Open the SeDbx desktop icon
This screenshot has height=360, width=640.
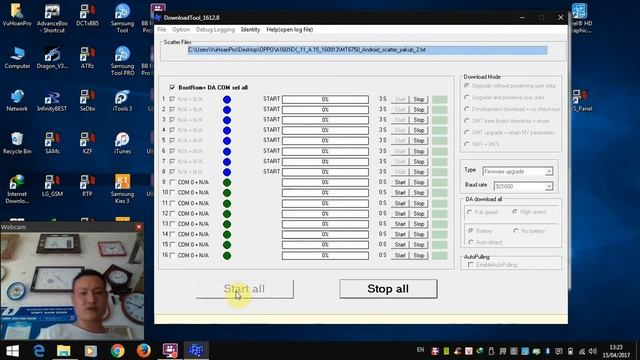pos(87,100)
